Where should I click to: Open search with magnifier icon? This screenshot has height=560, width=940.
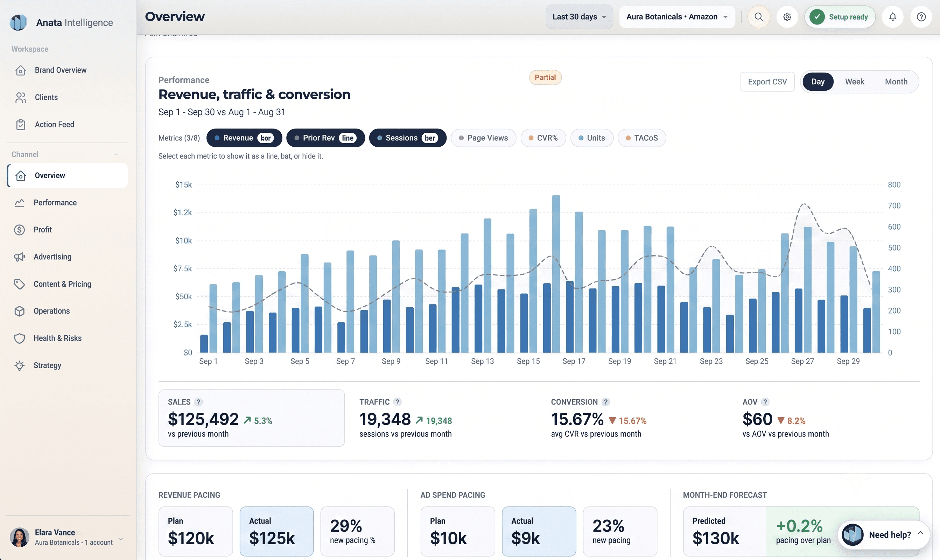[x=759, y=16]
